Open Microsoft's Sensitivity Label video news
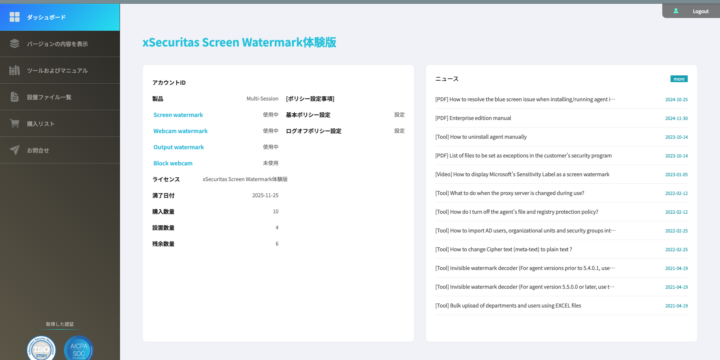 [x=522, y=174]
